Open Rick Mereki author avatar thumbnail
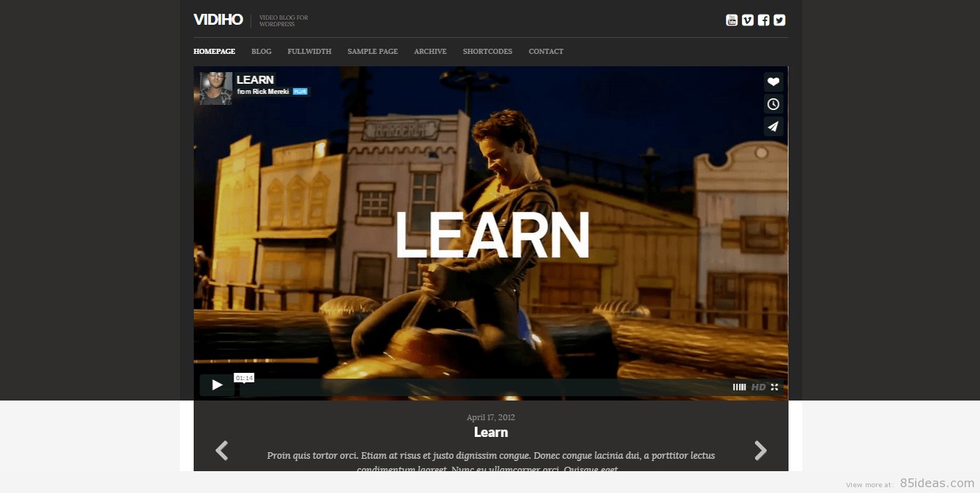This screenshot has width=980, height=493. coord(216,88)
